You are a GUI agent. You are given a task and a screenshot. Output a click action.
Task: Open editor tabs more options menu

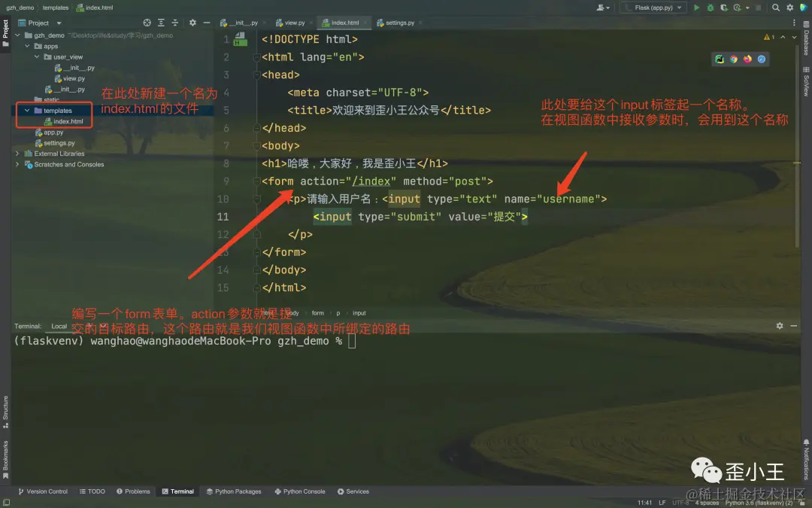point(794,23)
